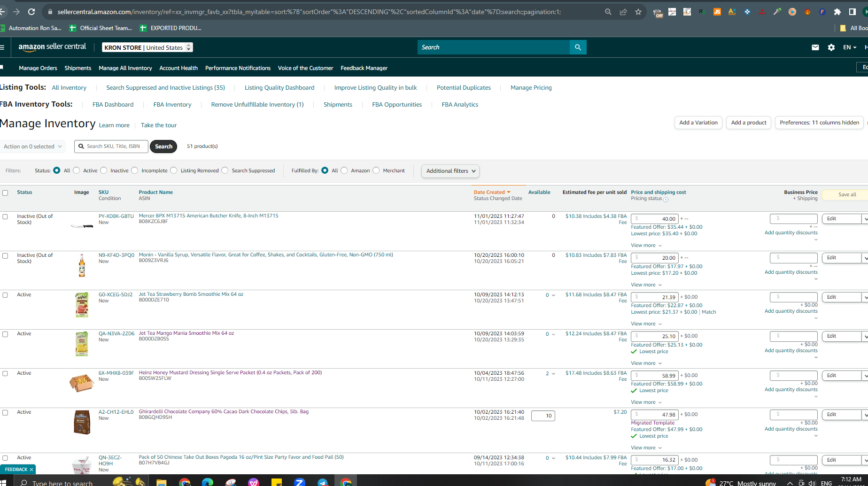The width and height of the screenshot is (868, 486).
Task: Open File Explorer from the taskbar
Action: click(x=161, y=482)
